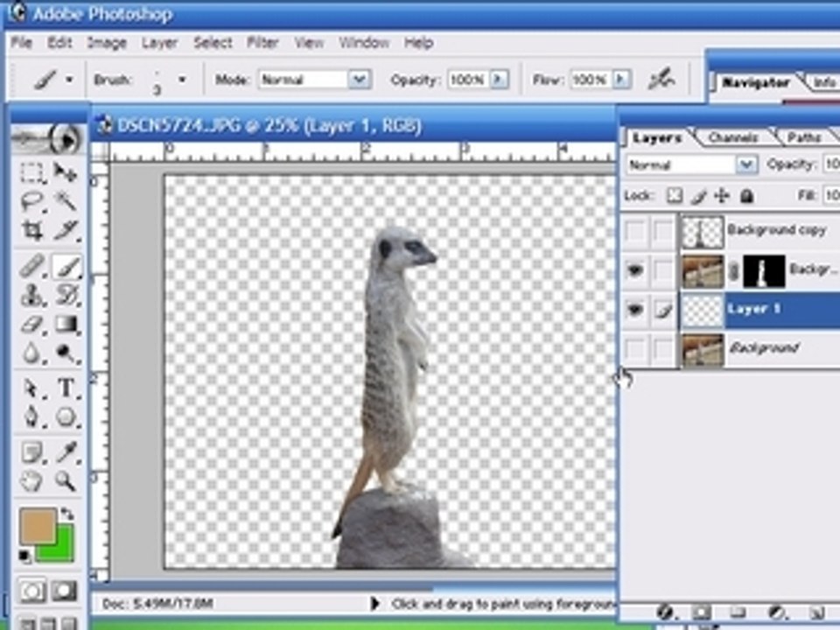Open the status bar info arrow
The width and height of the screenshot is (840, 630).
pyautogui.click(x=375, y=604)
